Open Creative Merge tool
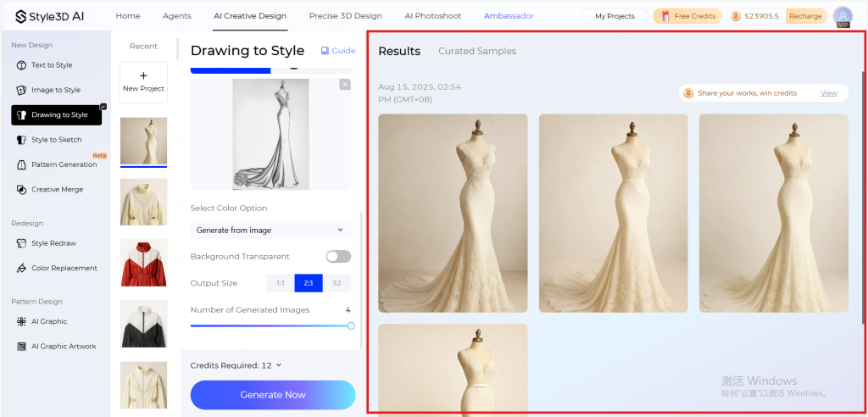The width and height of the screenshot is (868, 417). [50, 189]
